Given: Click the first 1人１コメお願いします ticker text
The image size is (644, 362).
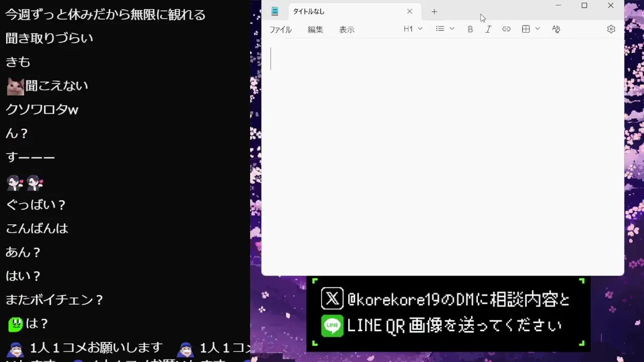Looking at the screenshot, I should pyautogui.click(x=96, y=347).
